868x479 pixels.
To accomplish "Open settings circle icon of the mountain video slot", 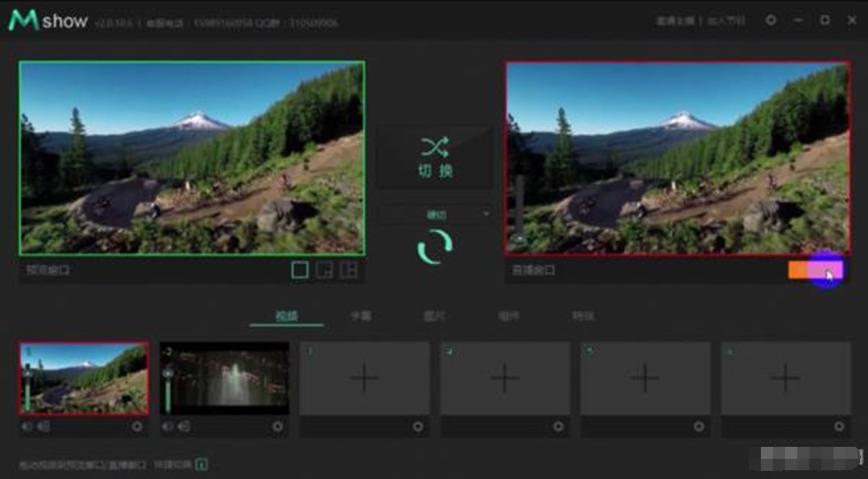I will tap(137, 427).
